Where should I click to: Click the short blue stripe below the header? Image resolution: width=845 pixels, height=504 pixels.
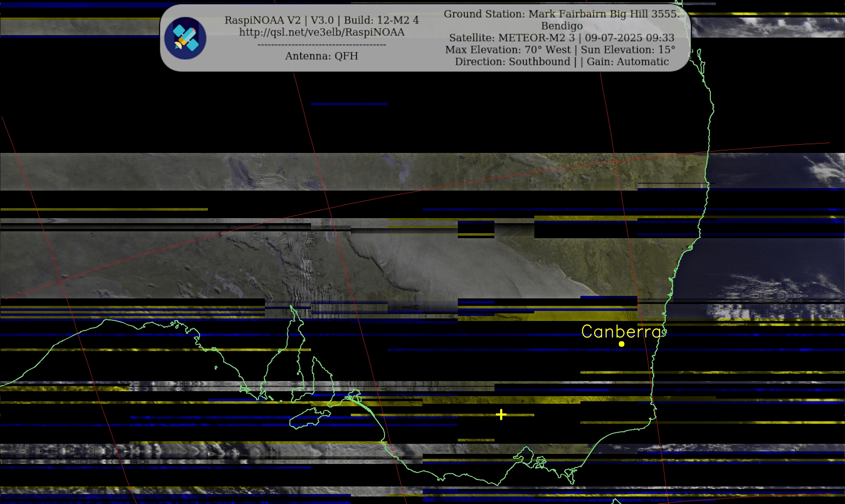point(349,104)
